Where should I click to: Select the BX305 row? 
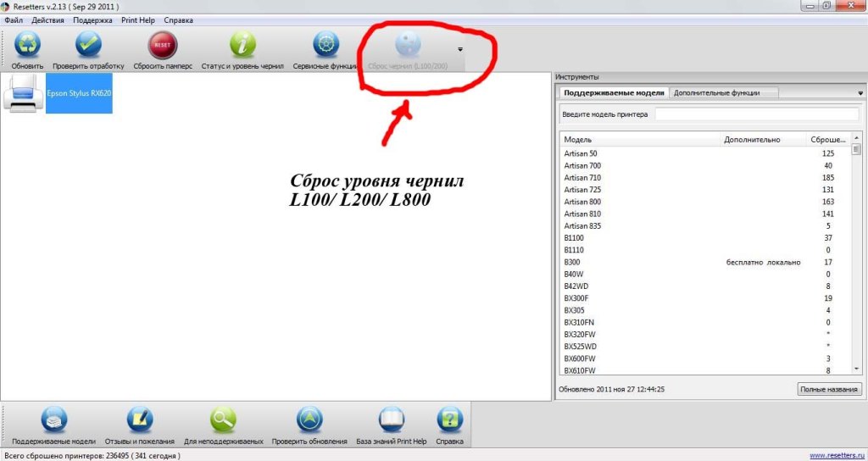[x=705, y=310]
